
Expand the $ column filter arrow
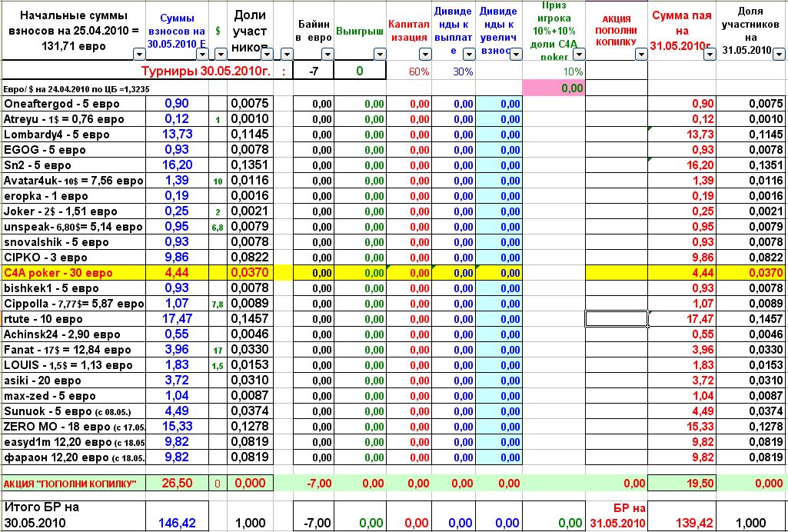coord(221,54)
